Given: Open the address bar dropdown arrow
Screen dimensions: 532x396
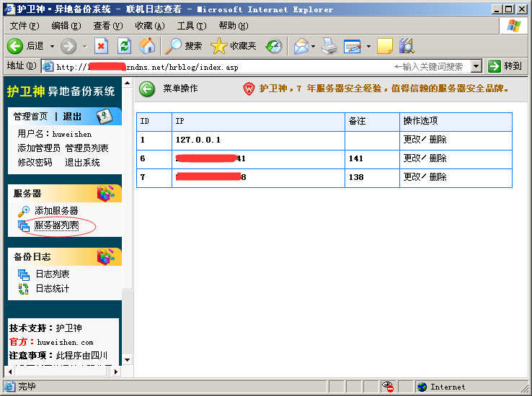Looking at the screenshot, I should [x=476, y=66].
